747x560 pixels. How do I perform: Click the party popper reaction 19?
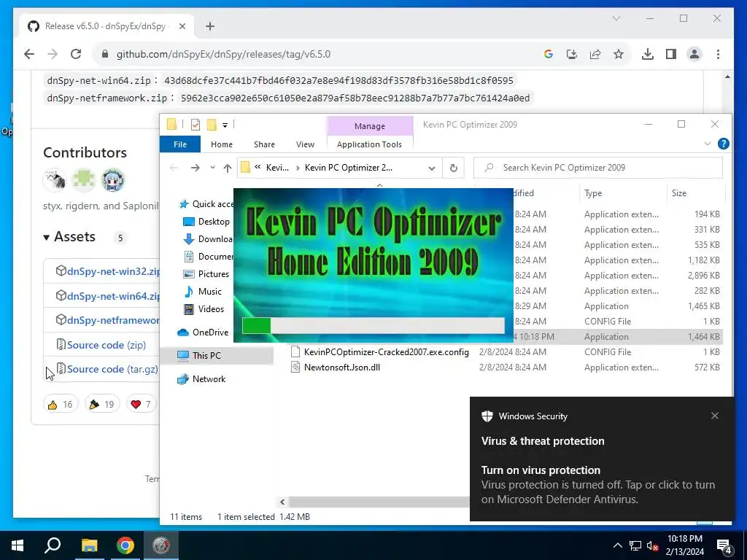[102, 404]
